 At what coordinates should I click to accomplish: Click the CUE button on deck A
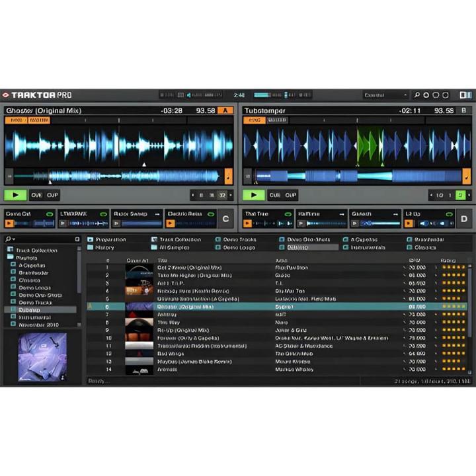36,195
